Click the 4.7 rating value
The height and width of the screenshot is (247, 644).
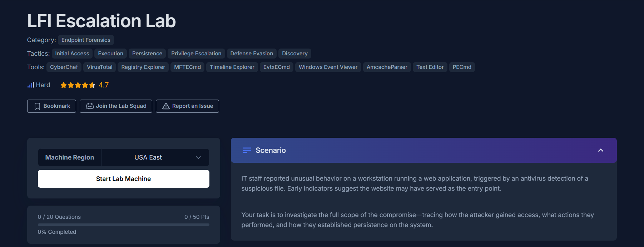coord(104,85)
